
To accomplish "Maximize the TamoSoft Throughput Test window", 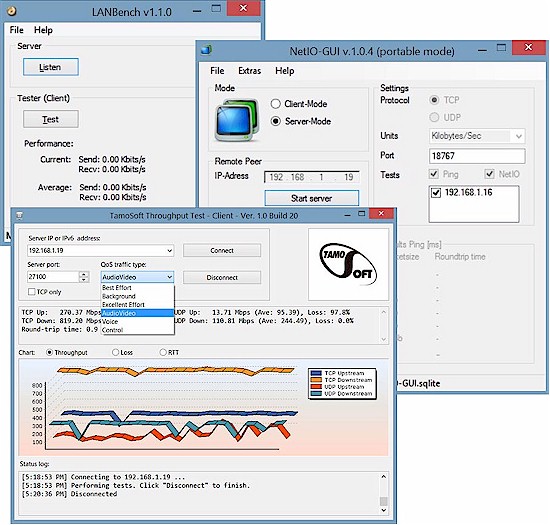I will coord(362,214).
